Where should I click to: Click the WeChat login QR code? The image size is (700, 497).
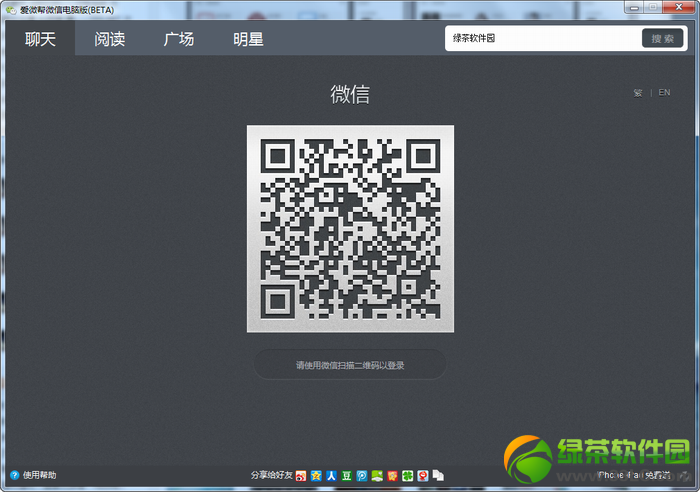[350, 229]
